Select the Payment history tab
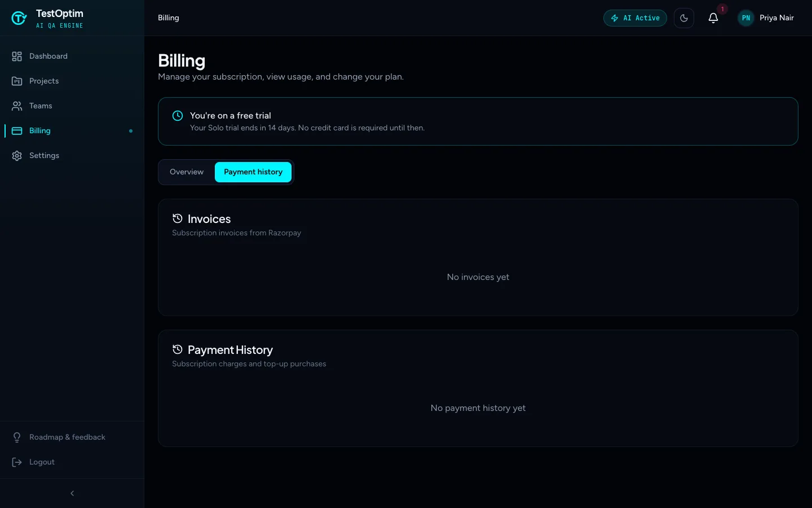 click(x=253, y=172)
